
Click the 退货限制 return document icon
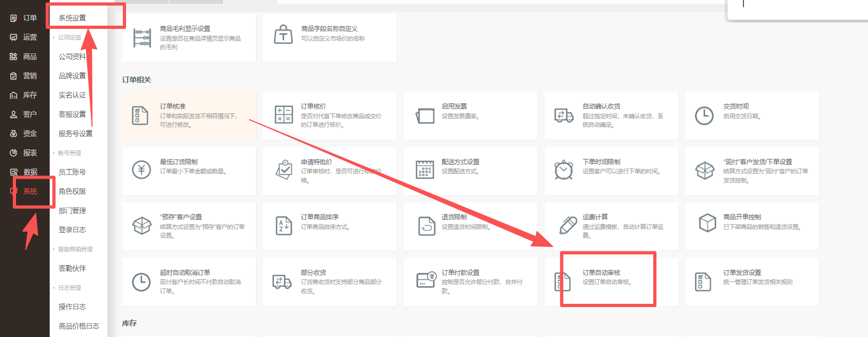(x=427, y=226)
